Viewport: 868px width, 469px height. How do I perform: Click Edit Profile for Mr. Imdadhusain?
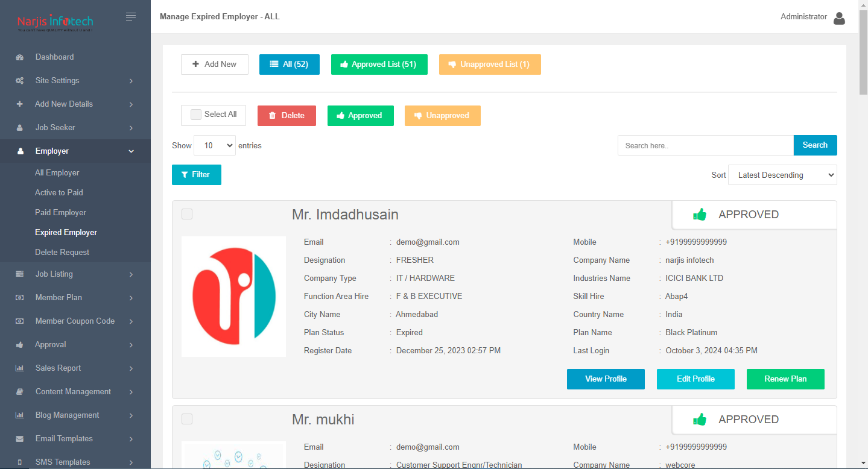(695, 379)
